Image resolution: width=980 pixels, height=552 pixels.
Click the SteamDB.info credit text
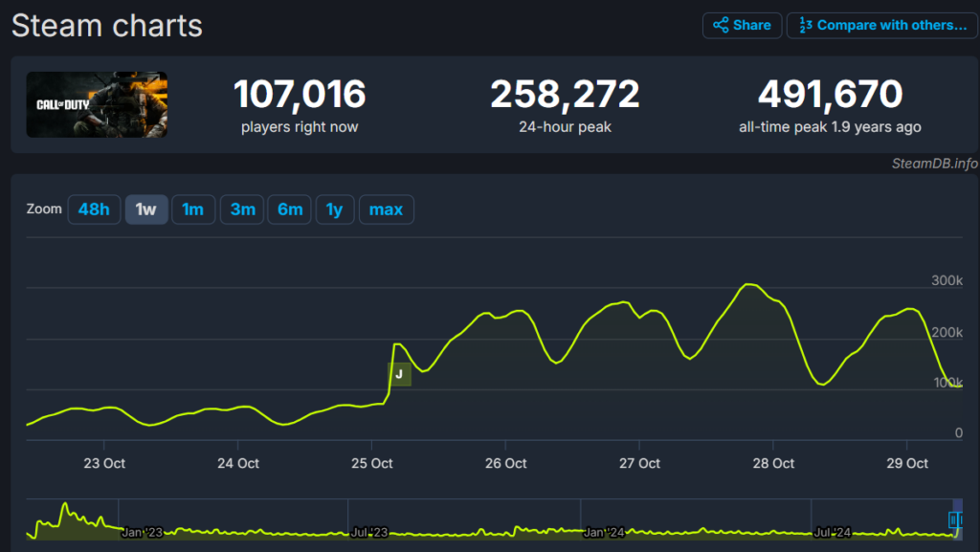[934, 164]
